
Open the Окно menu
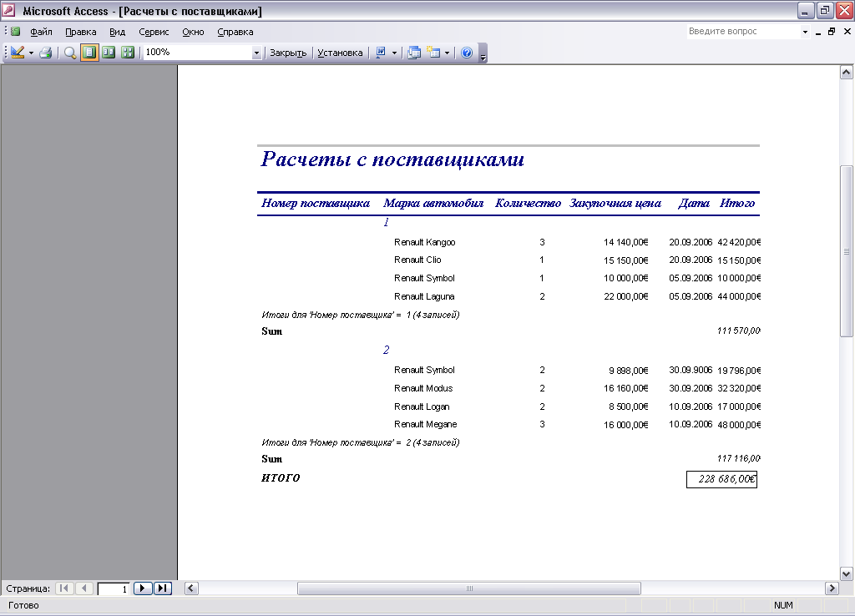pyautogui.click(x=193, y=32)
